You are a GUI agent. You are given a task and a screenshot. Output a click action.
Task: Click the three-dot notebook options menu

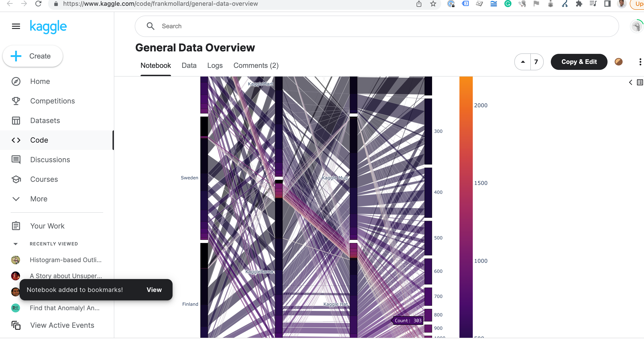[x=640, y=62]
